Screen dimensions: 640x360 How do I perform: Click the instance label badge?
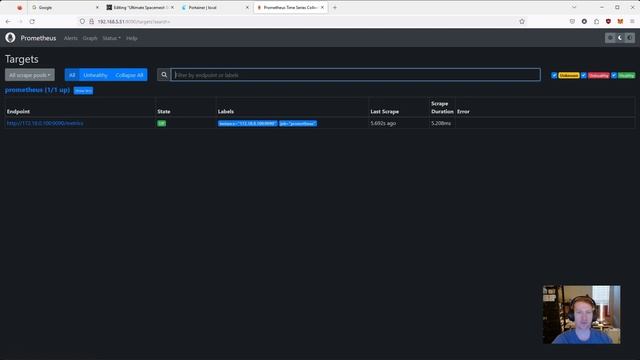pyautogui.click(x=247, y=123)
